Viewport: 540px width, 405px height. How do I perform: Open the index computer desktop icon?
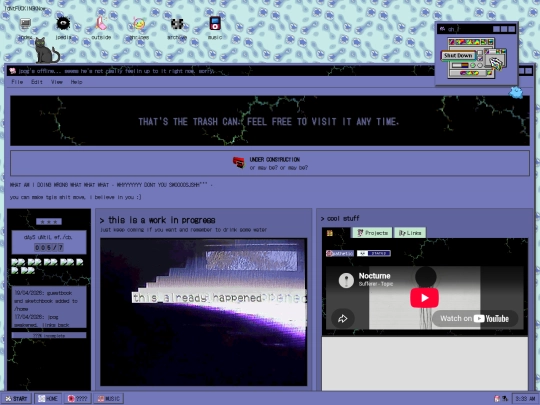coord(25,24)
